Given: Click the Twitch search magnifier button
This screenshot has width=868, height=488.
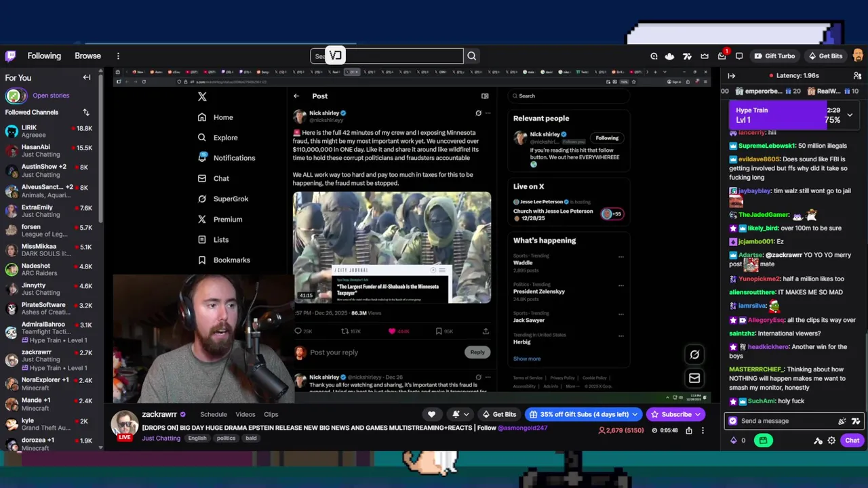Looking at the screenshot, I should click(472, 56).
